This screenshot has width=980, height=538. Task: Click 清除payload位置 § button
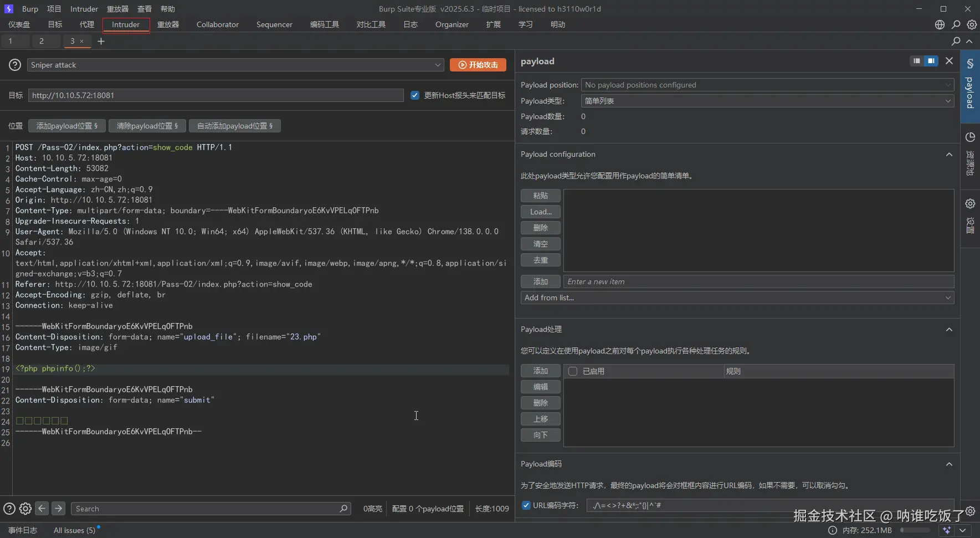[147, 126]
